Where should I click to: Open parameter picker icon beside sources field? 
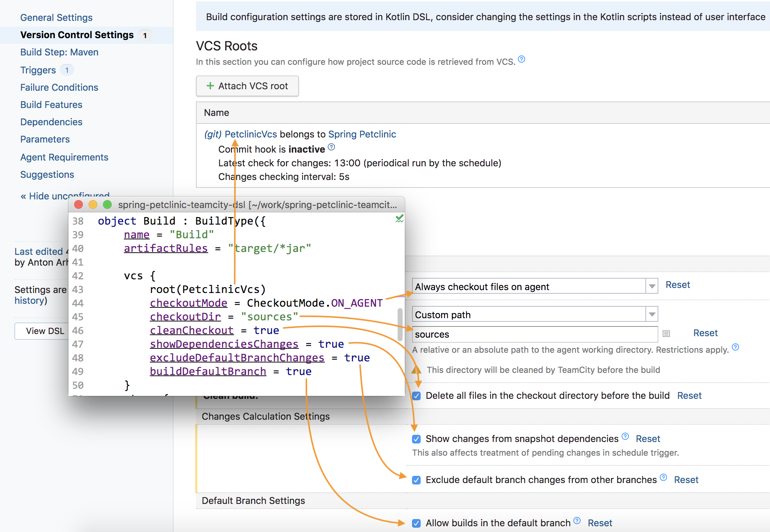(x=666, y=334)
